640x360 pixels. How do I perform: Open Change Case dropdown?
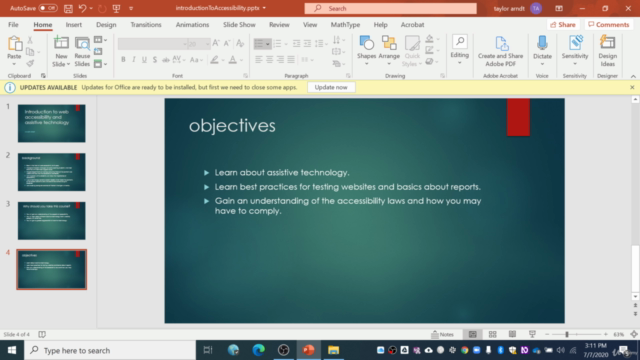click(x=196, y=60)
